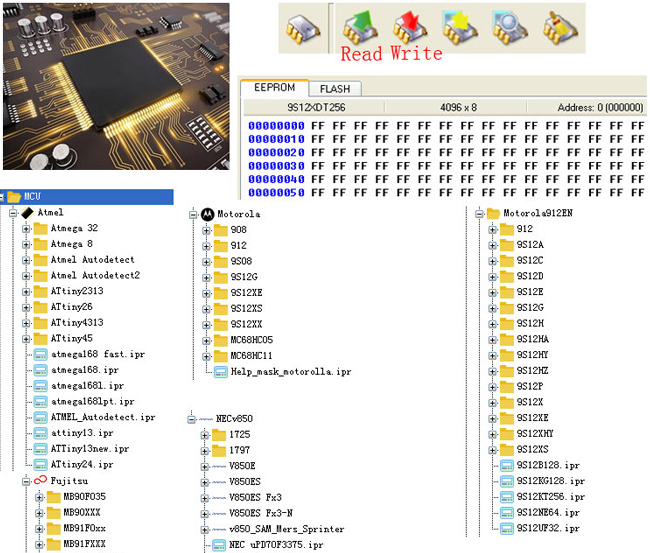Click the 9S12UF32.ipr file icon
The image size is (650, 553).
507,529
